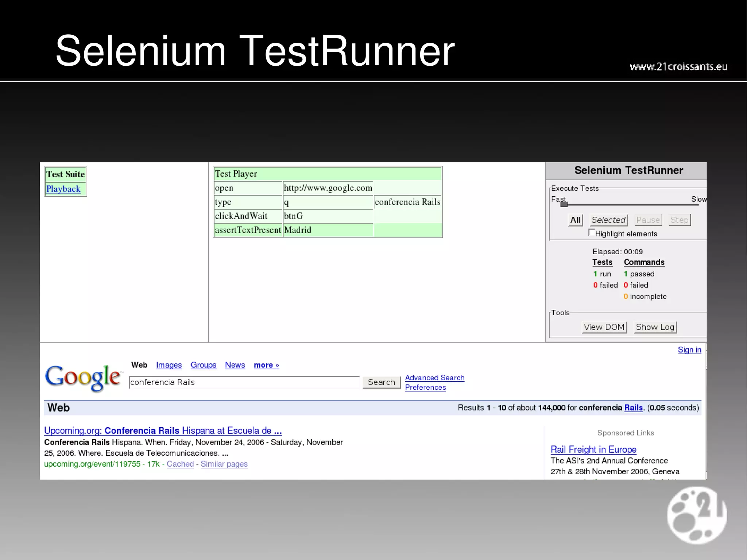Select the 'assertTextPresent' command cell

tap(248, 230)
